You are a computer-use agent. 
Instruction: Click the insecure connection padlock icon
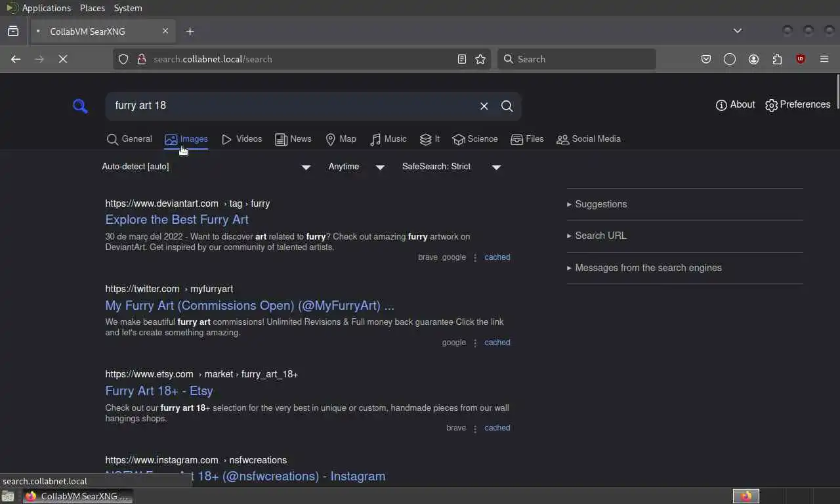coord(141,59)
